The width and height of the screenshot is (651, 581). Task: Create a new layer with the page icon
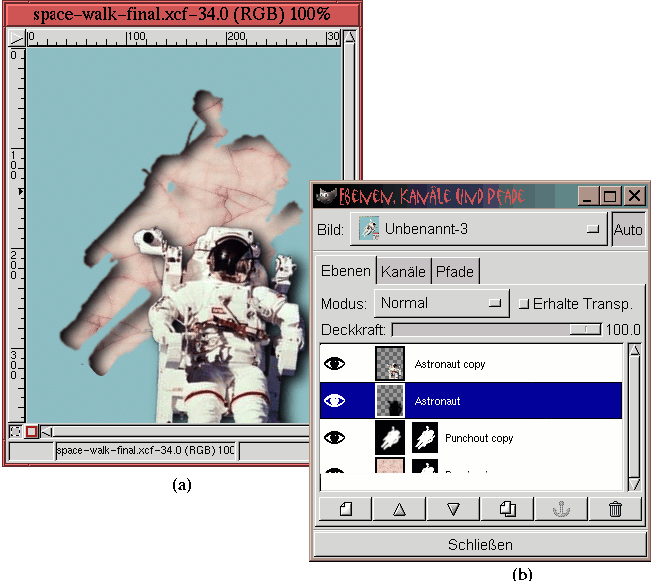[345, 509]
